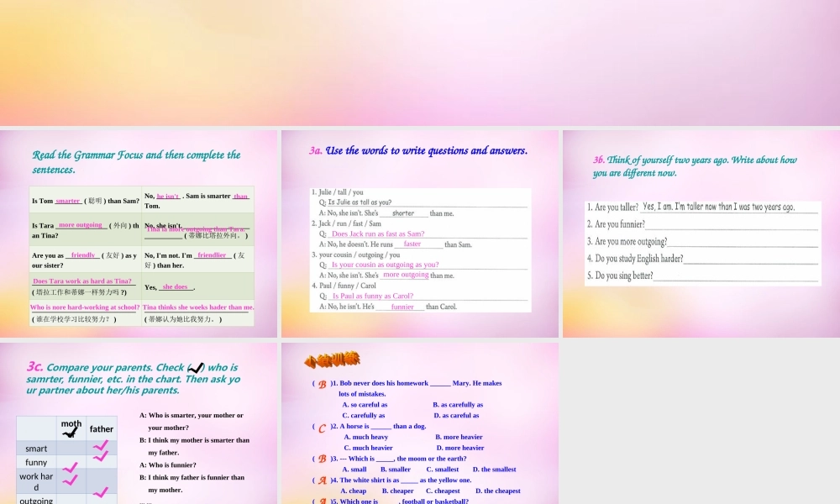Click the cell 'Is Tom smarter than Sam?'
This screenshot has height=504, width=840.
tap(85, 201)
